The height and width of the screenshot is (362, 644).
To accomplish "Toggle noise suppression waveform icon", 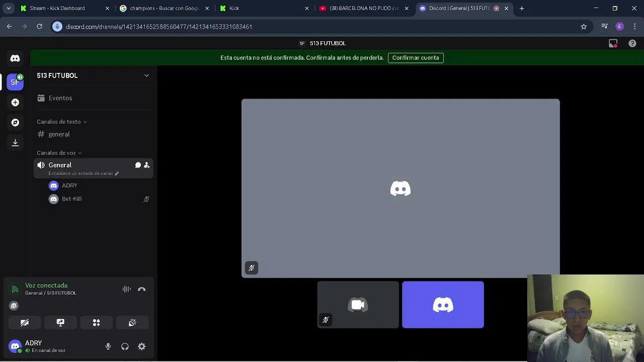I will point(127,289).
